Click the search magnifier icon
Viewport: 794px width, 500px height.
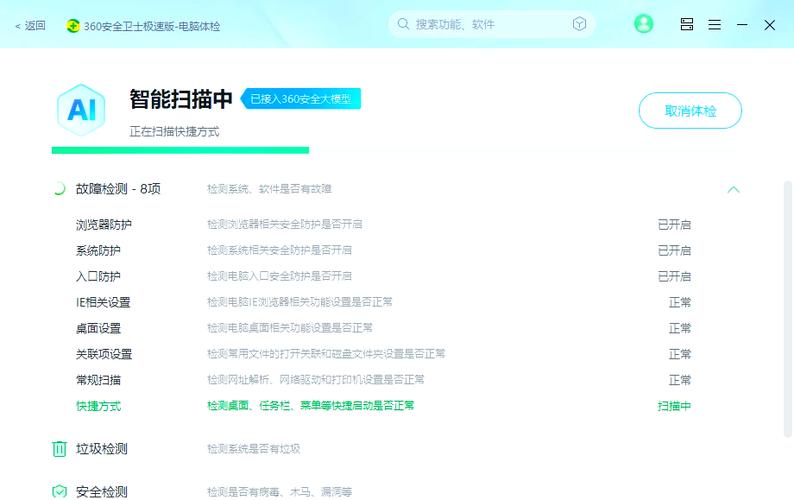tap(403, 24)
